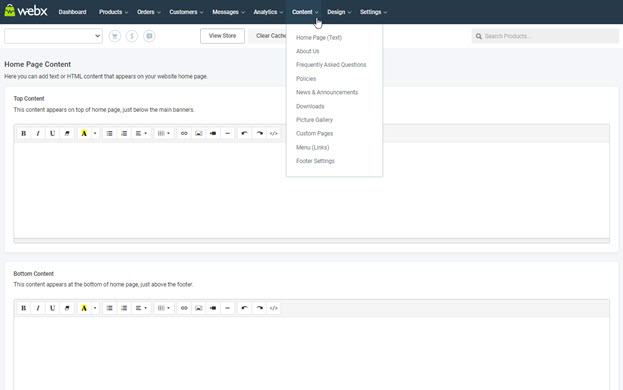Insert video in Top Content editor
The image size is (623, 390).
[x=213, y=133]
